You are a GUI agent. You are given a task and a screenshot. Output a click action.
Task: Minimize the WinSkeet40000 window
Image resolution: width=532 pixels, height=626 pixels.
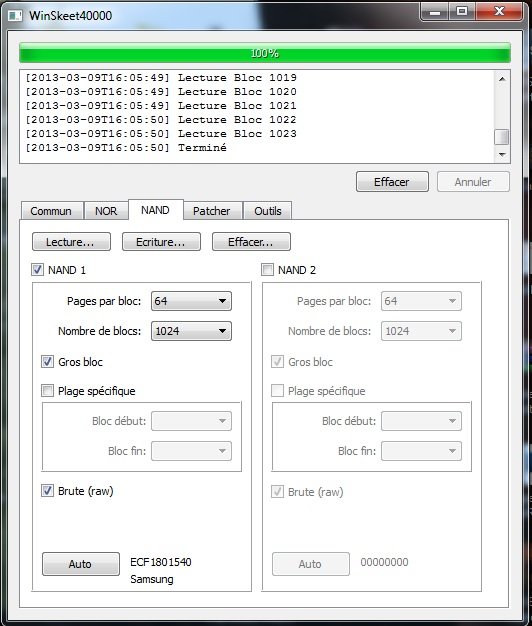pyautogui.click(x=435, y=12)
